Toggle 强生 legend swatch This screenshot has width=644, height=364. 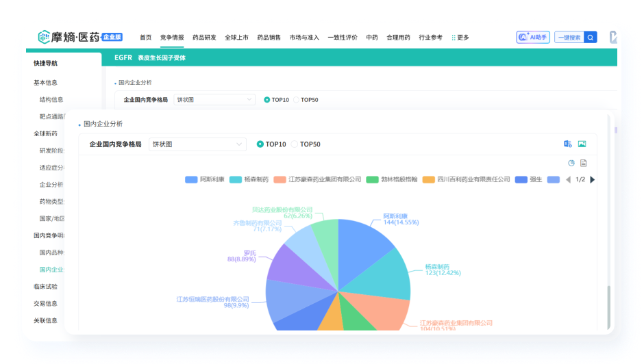(x=521, y=179)
